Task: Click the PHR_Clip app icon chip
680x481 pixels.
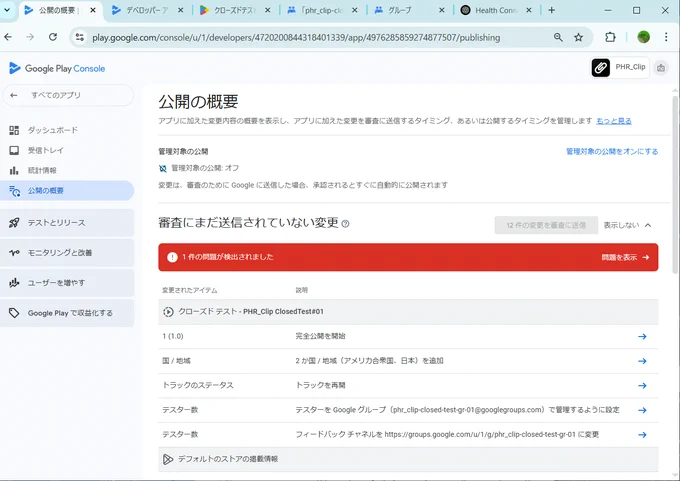Action: coord(620,67)
